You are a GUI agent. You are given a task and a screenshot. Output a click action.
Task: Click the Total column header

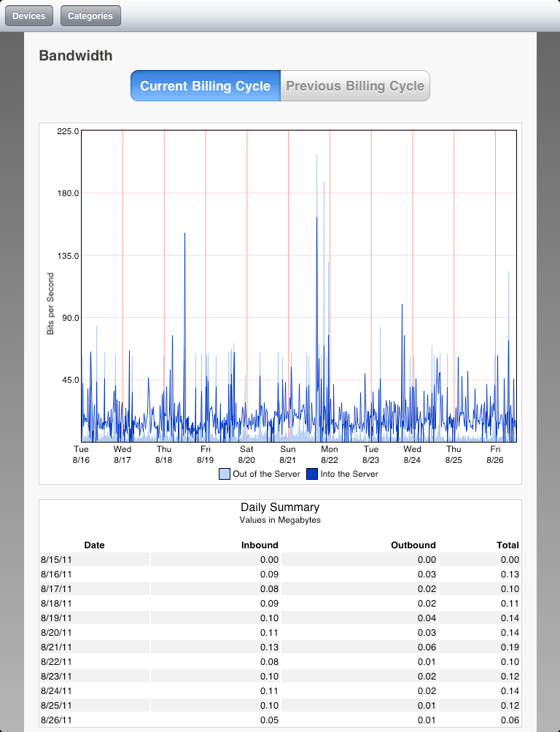coord(507,545)
